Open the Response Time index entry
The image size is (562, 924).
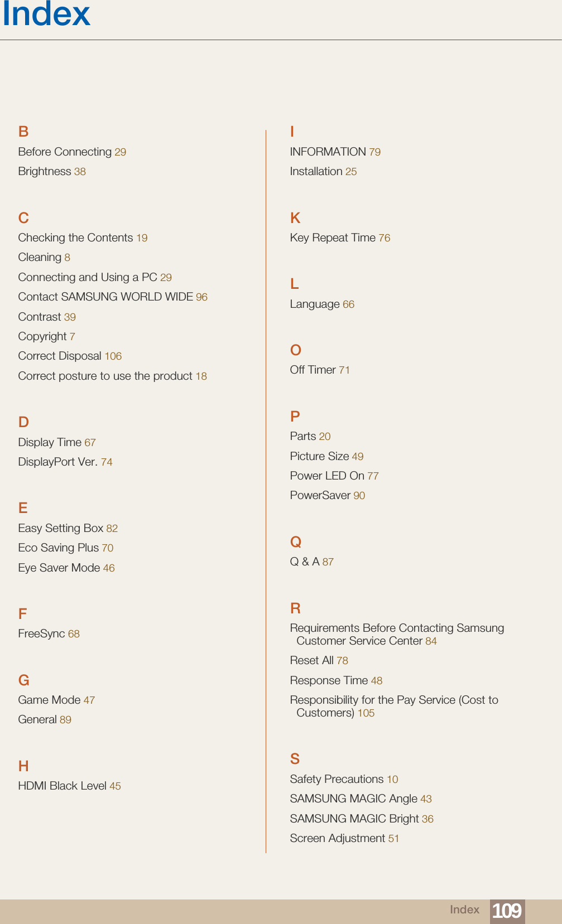(335, 681)
